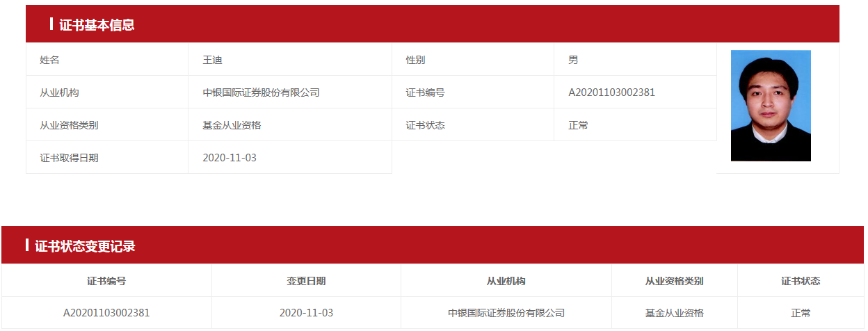
Task: Click the 姓名 label cell
Action: click(50, 60)
